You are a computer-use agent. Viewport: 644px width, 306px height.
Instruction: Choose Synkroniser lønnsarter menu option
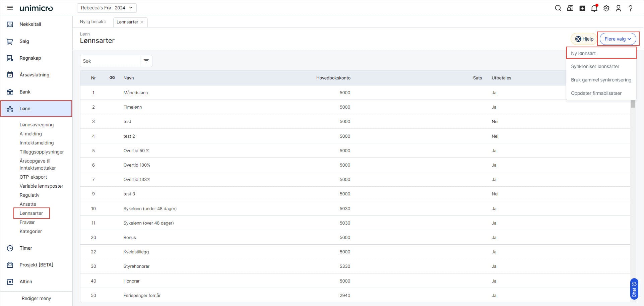[595, 66]
